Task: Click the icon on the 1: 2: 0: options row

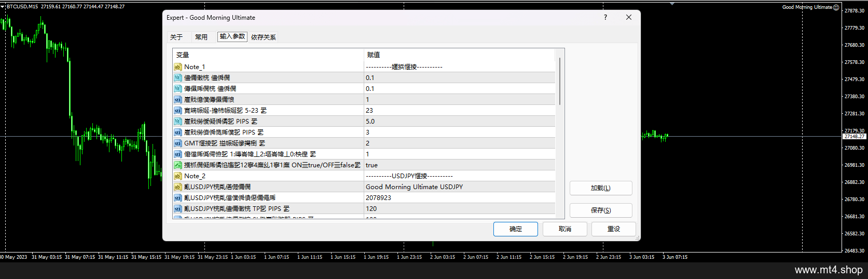Action: click(177, 154)
